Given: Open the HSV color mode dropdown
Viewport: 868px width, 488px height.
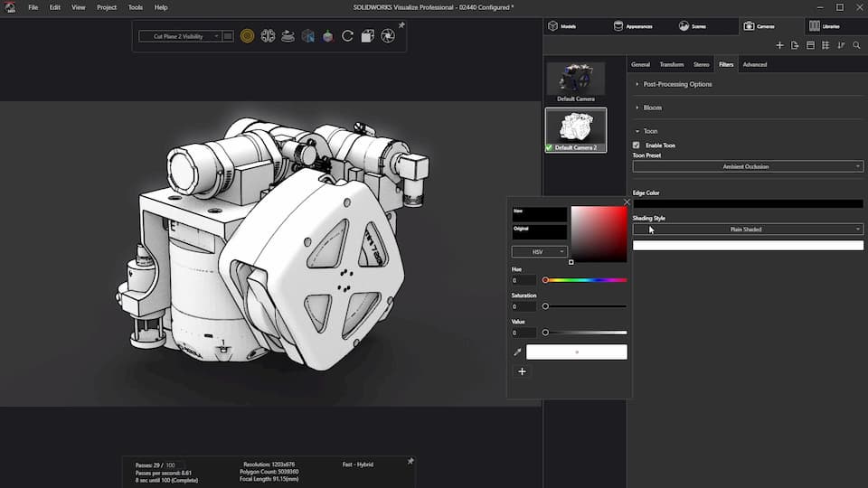Looking at the screenshot, I should 539,251.
